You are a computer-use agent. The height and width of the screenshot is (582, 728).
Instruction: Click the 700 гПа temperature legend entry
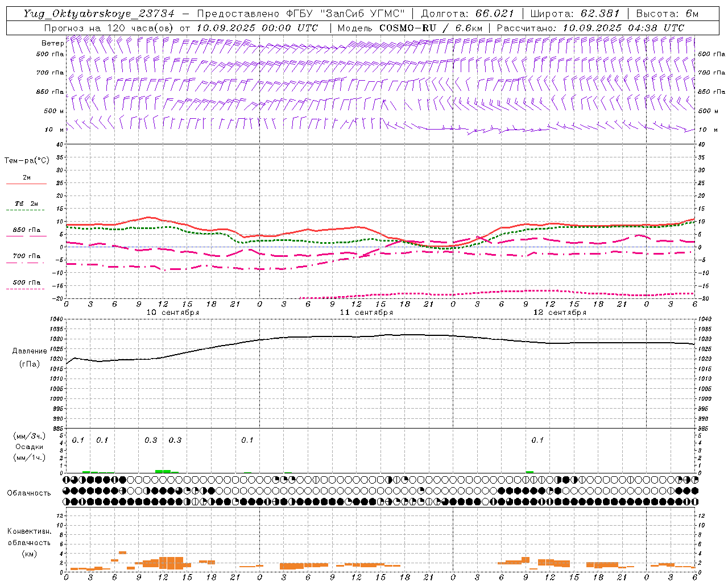click(x=27, y=256)
